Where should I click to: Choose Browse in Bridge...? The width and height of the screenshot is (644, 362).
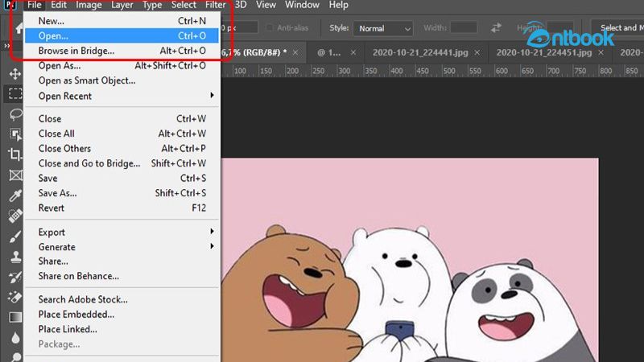[122, 51]
